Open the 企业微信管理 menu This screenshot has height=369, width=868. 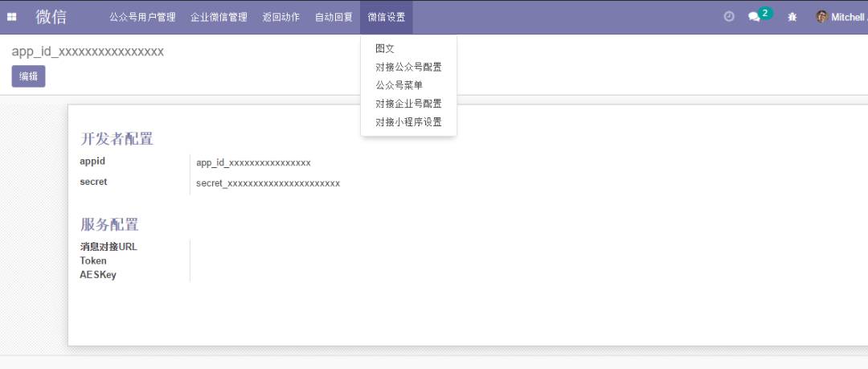click(219, 17)
